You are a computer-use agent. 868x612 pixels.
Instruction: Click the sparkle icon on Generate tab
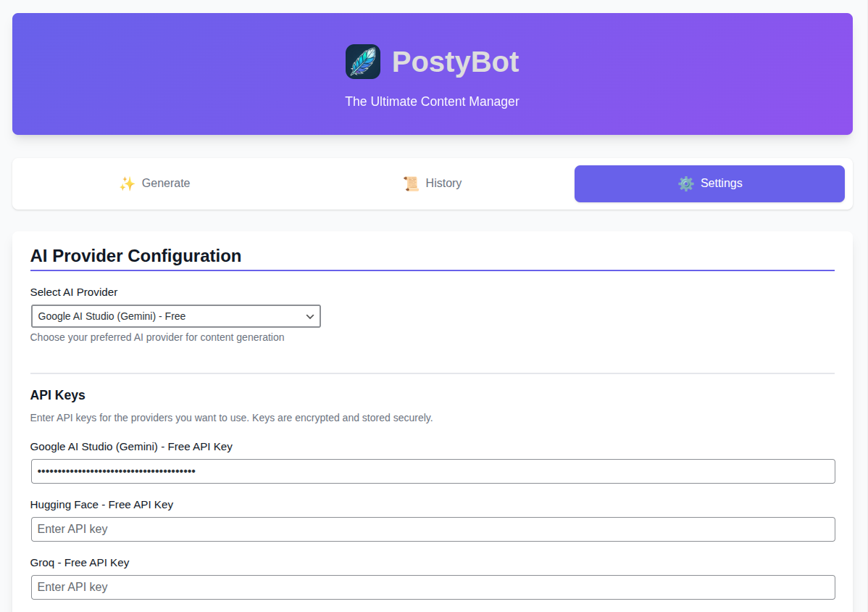click(127, 183)
